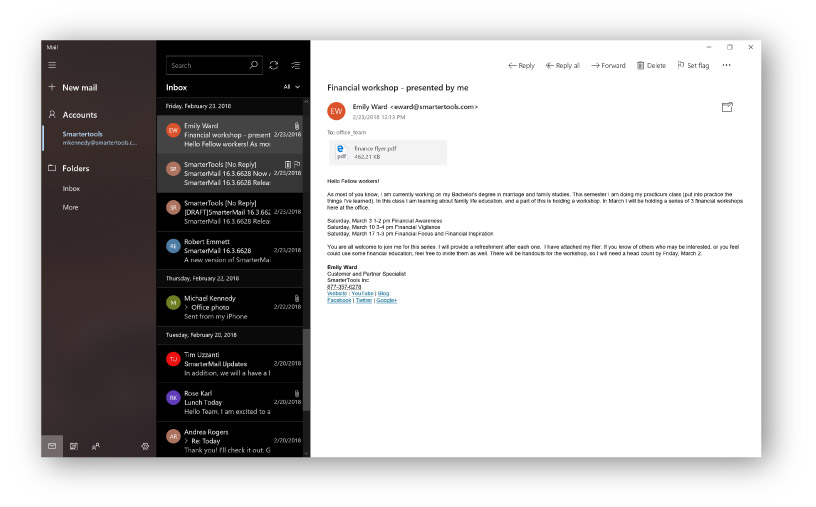Click the search magnifier icon
Viewport: 816px width, 507px height.
(253, 65)
